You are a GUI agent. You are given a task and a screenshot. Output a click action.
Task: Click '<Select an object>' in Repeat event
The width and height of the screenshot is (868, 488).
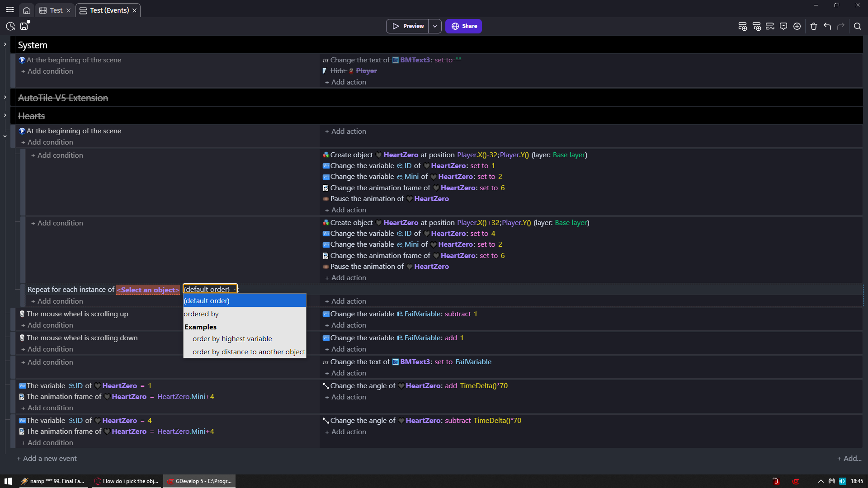148,290
